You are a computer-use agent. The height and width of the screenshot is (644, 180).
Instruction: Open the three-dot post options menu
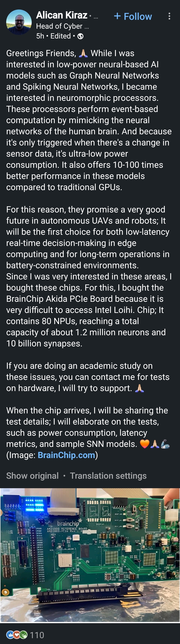click(169, 16)
